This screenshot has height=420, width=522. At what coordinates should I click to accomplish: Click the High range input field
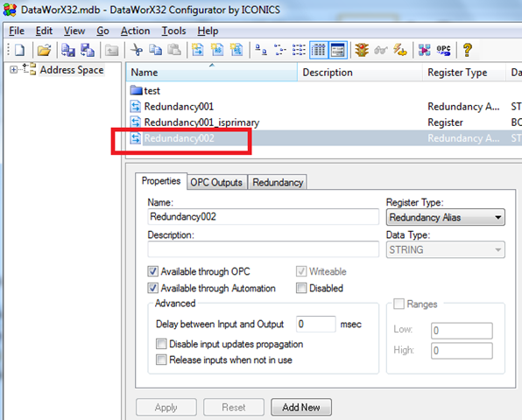(x=462, y=351)
